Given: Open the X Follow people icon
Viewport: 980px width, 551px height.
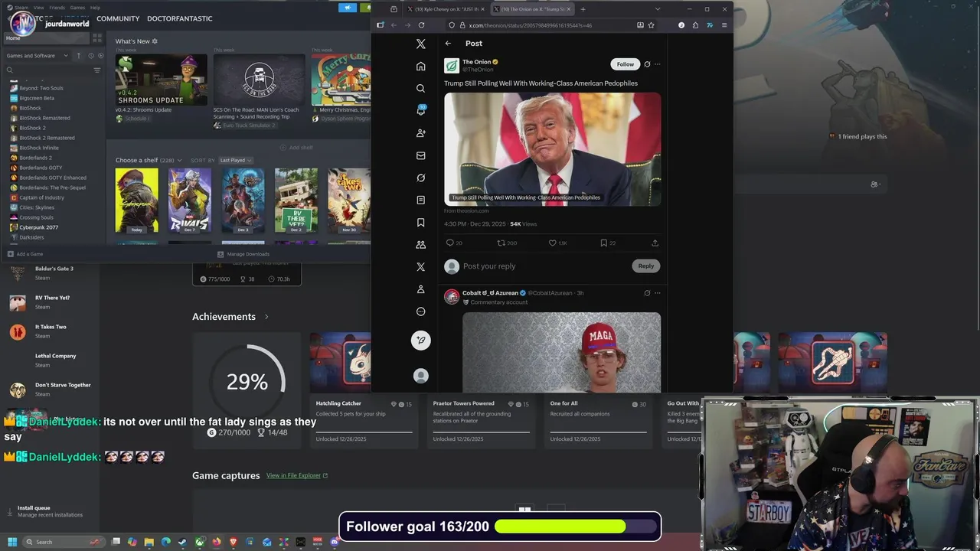Looking at the screenshot, I should click(x=420, y=133).
